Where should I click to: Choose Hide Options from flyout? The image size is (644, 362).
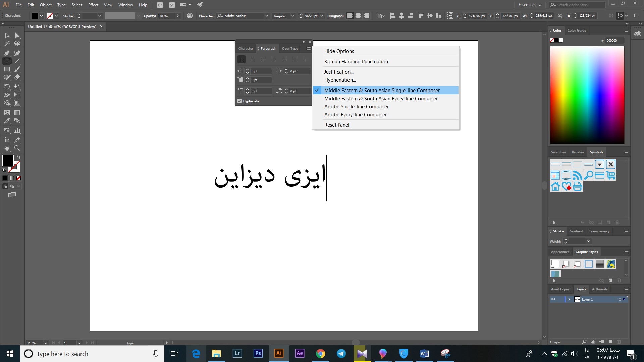pyautogui.click(x=339, y=51)
